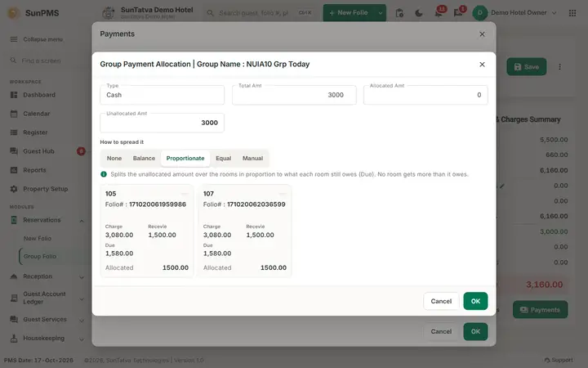The image size is (588, 368).
Task: Click Folio# 171020062036599 text
Action: tap(244, 204)
